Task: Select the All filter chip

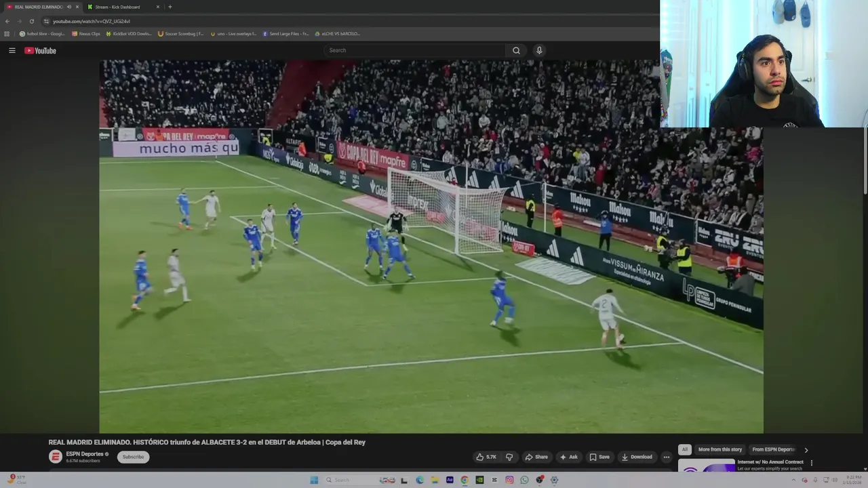Action: pyautogui.click(x=685, y=449)
